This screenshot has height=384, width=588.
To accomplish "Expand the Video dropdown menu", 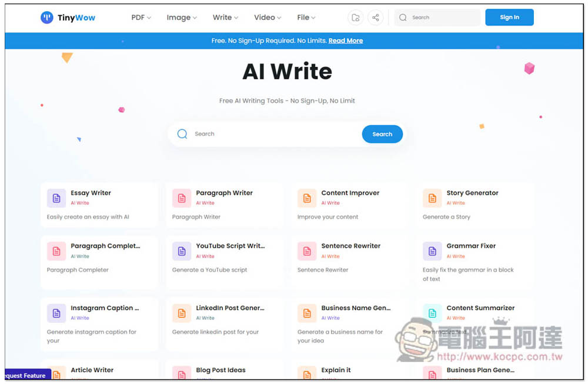I will coord(268,18).
